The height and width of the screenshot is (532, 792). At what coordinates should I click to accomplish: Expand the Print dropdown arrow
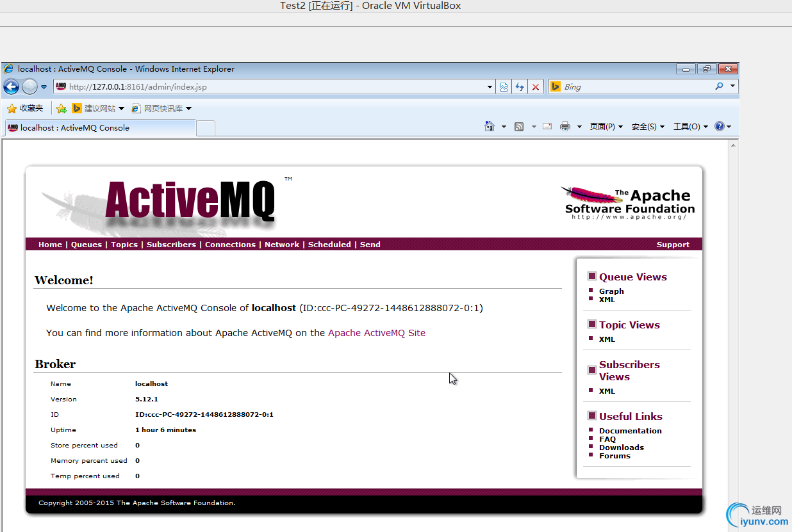[579, 127]
